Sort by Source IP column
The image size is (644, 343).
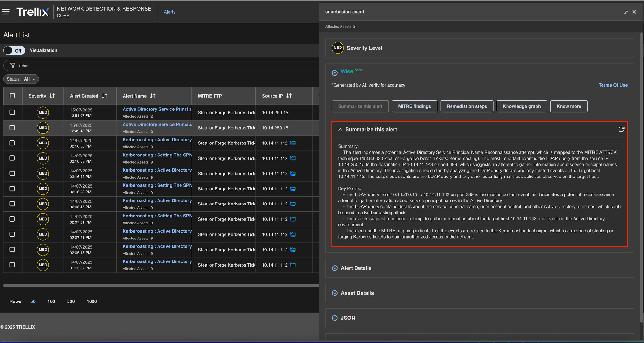[x=289, y=96]
